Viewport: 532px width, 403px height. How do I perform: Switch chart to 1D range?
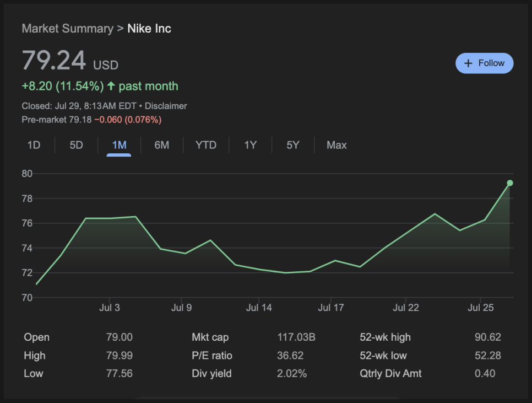[x=34, y=146]
